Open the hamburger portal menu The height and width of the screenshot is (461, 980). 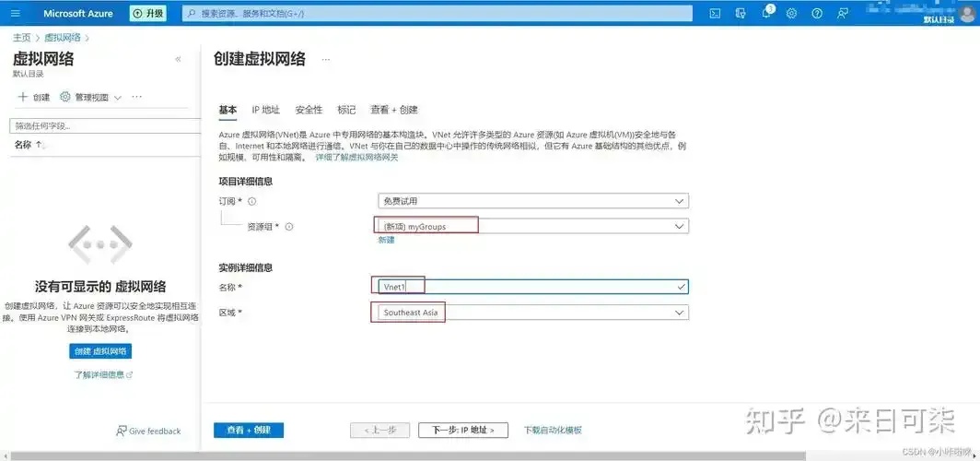[x=16, y=13]
